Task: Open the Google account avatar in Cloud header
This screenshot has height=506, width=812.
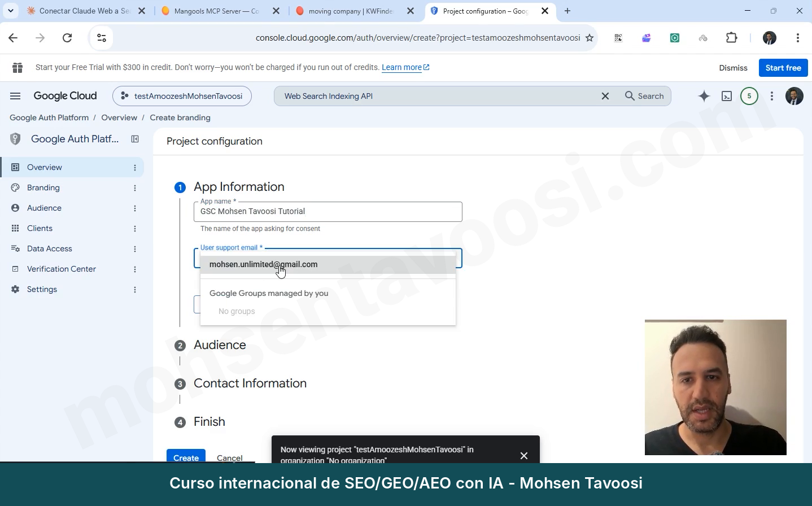Action: [x=794, y=96]
